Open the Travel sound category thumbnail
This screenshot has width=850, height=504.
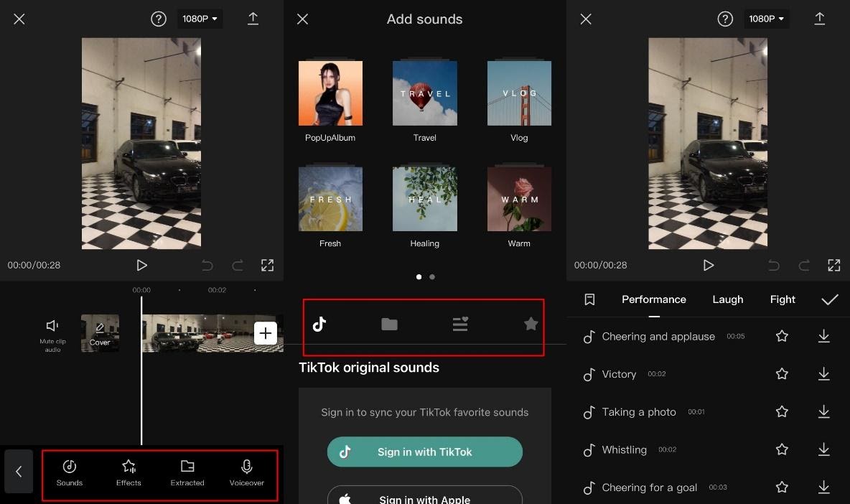point(424,93)
